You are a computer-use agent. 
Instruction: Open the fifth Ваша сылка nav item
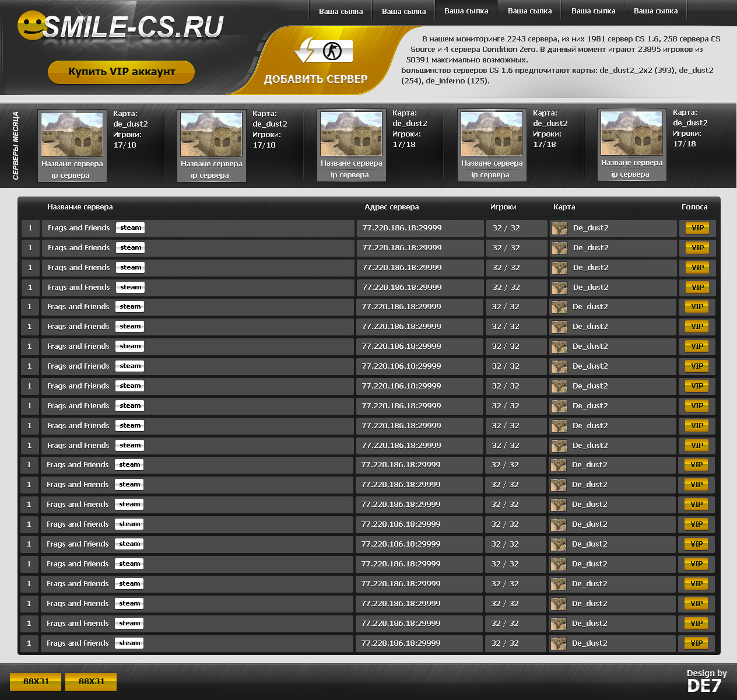pyautogui.click(x=593, y=11)
